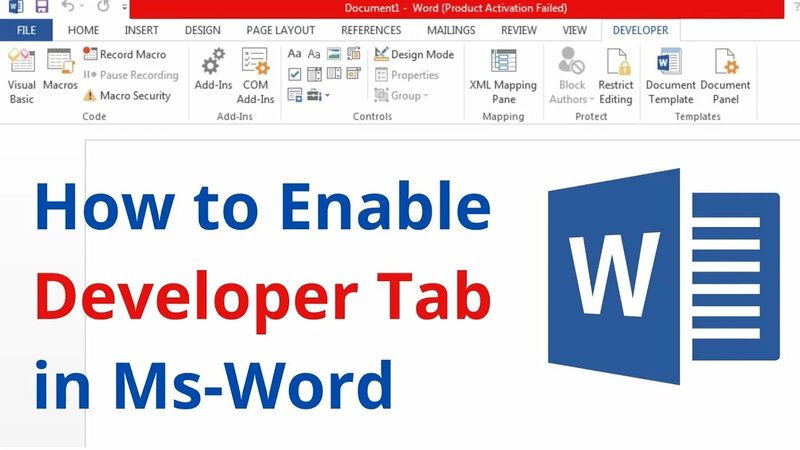Open Macro Security settings
800x450 pixels.
[x=127, y=95]
